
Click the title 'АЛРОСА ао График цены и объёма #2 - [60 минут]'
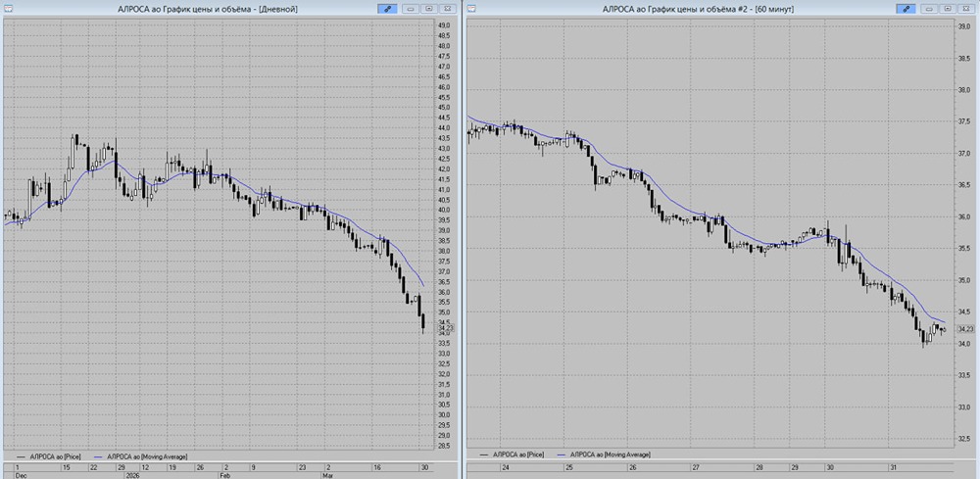[x=699, y=9]
